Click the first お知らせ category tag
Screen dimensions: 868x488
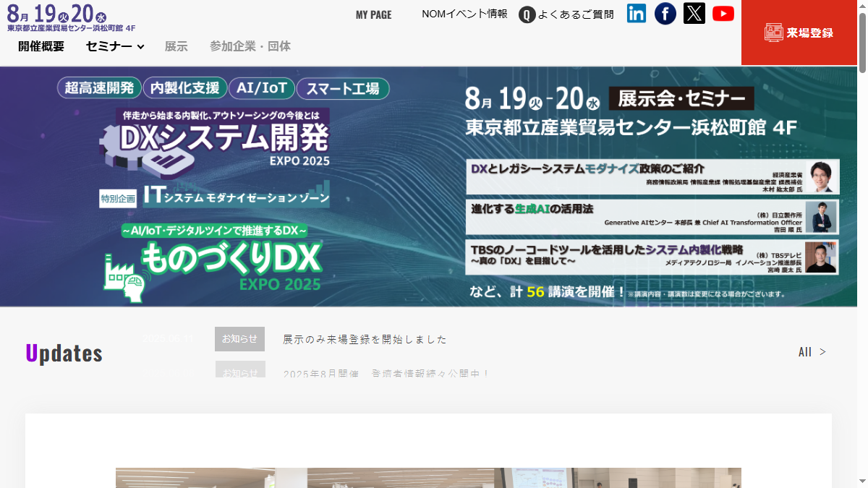click(x=239, y=339)
